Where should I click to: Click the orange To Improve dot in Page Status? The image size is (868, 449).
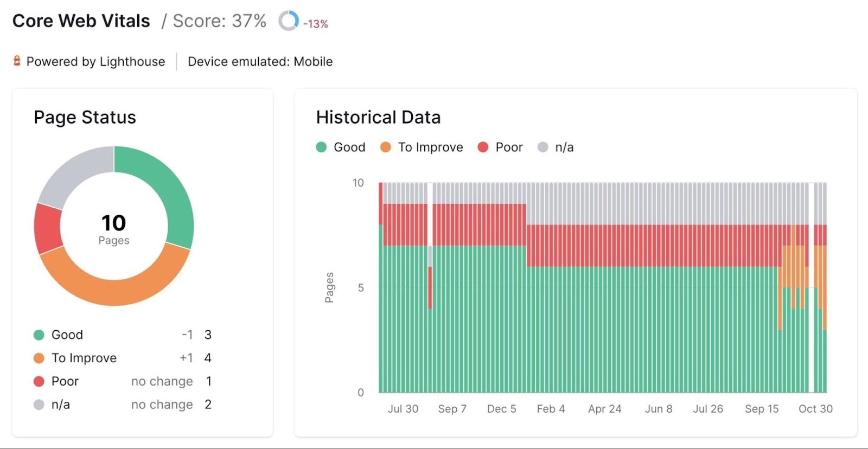(39, 358)
